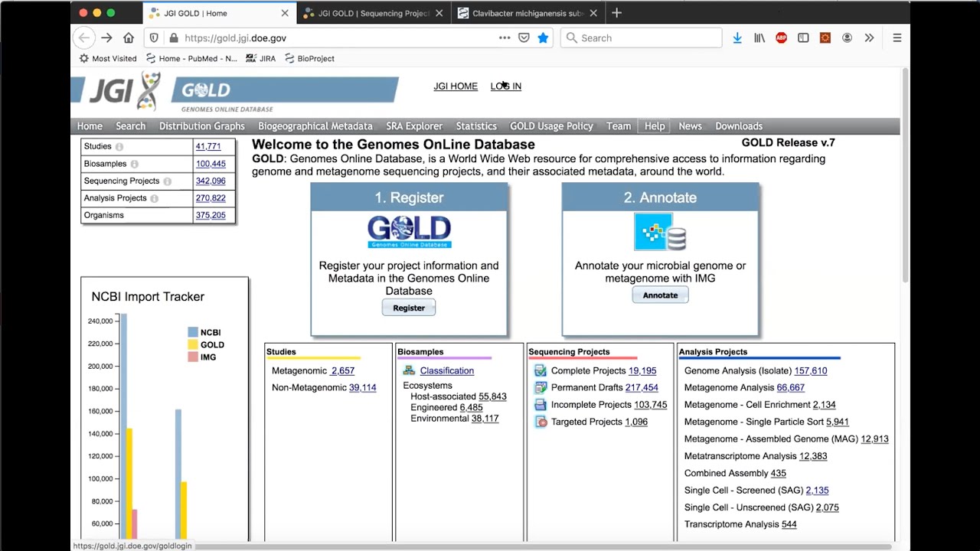Open GOLD Usage Policy page
This screenshot has height=551, width=980.
551,126
